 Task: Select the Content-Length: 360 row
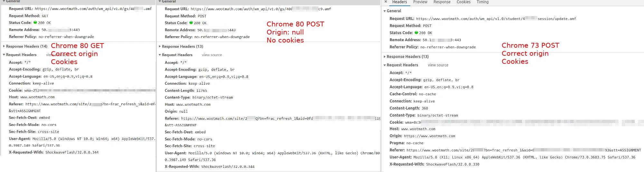click(x=409, y=108)
